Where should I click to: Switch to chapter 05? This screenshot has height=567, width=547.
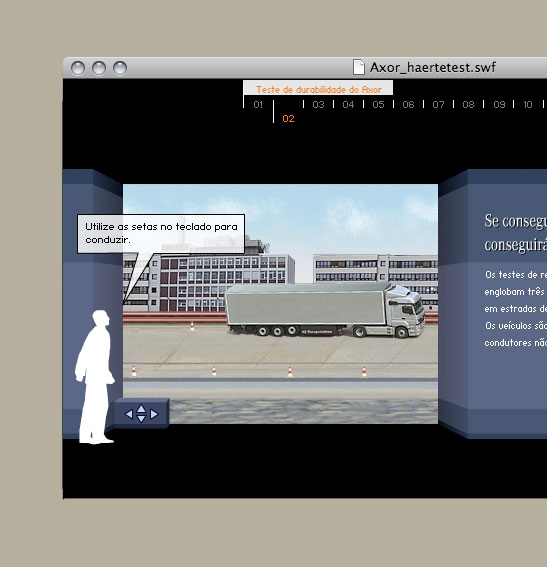378,105
